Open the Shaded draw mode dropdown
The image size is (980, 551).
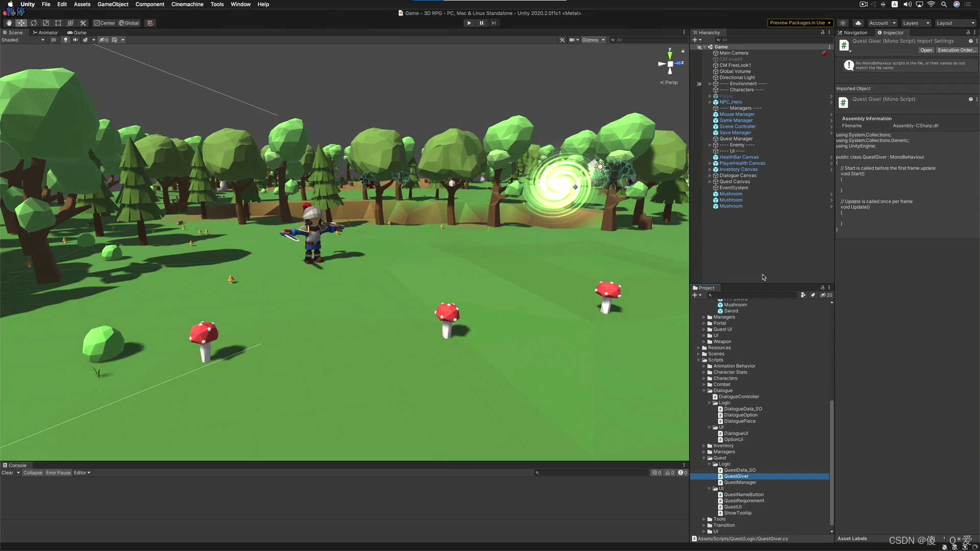point(23,40)
